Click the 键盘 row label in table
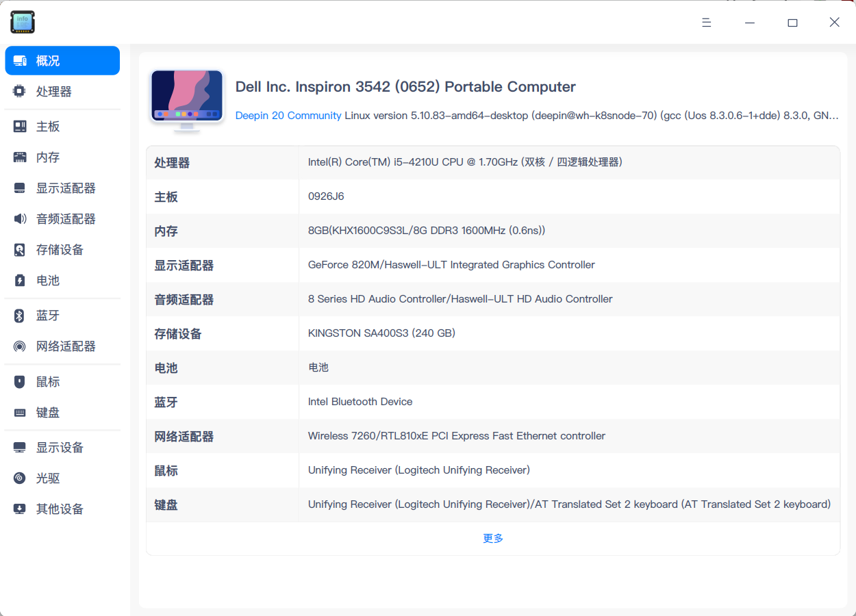 click(x=166, y=505)
